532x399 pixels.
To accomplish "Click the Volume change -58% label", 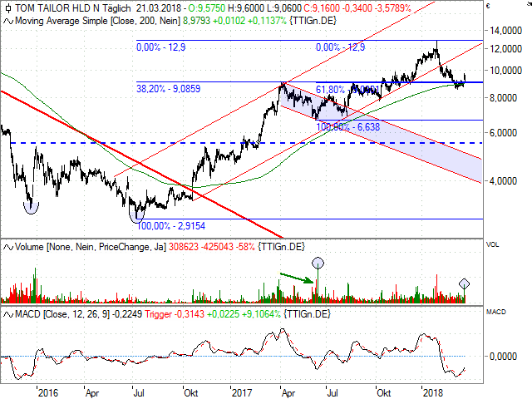I will point(244,247).
